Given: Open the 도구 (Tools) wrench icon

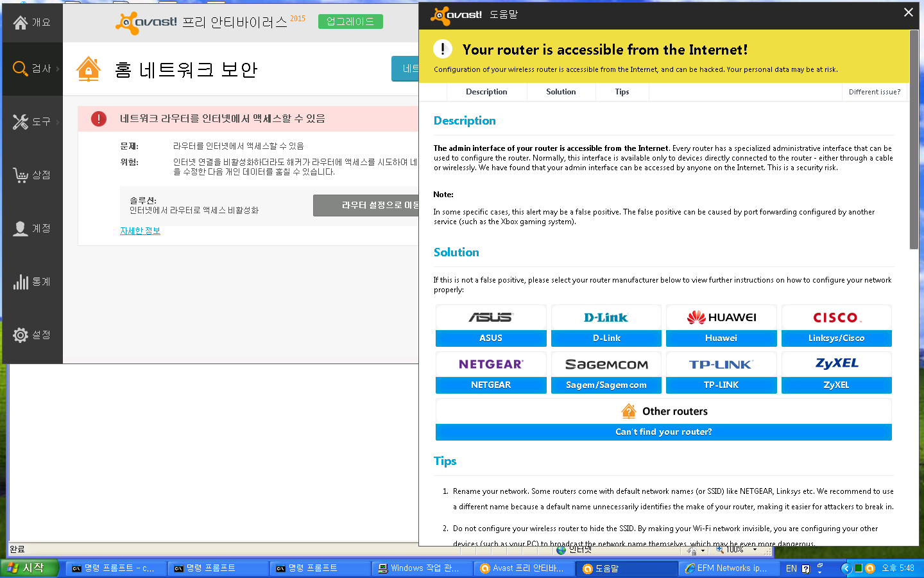Looking at the screenshot, I should [x=21, y=121].
